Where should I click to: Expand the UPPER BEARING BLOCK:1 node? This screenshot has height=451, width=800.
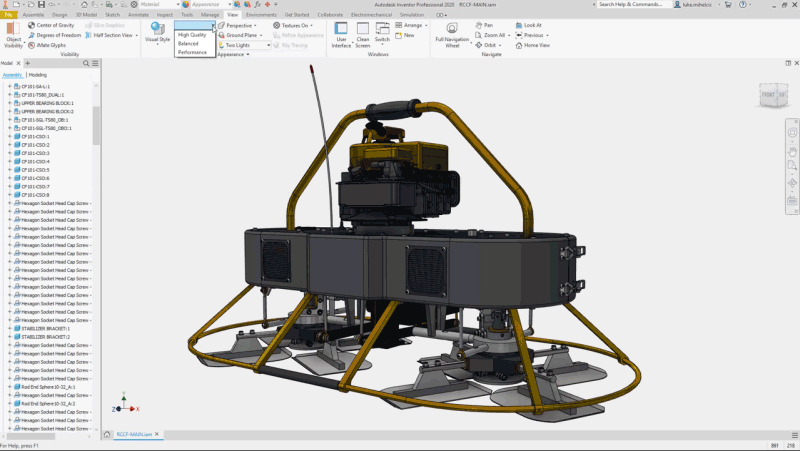(9, 103)
